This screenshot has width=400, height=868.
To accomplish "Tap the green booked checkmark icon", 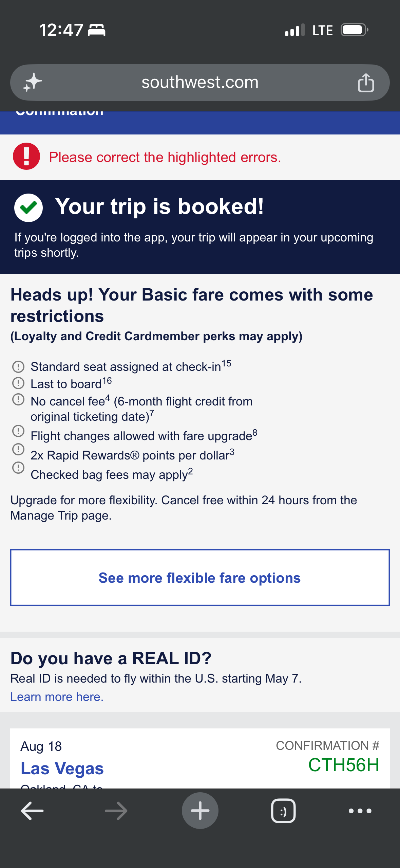I will [x=28, y=207].
